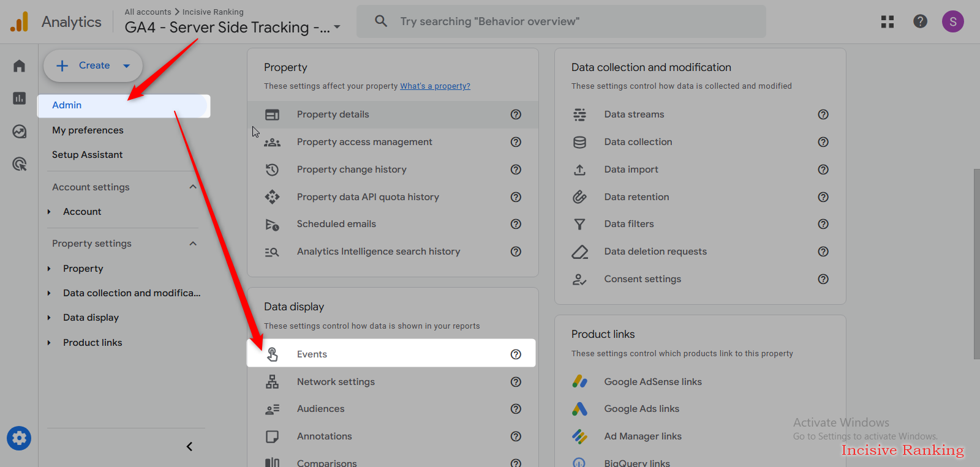
Task: Click the All accounts breadcrumb
Action: (x=148, y=12)
